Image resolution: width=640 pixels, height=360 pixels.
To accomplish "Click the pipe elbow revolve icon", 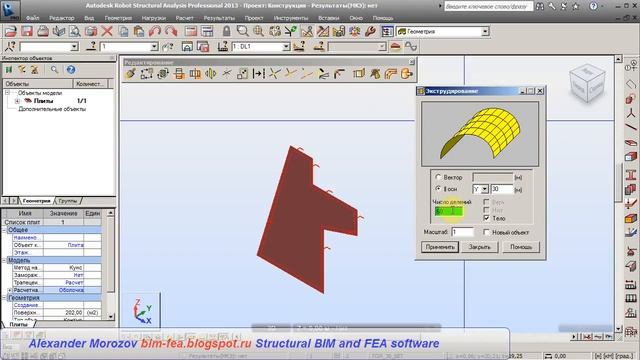I will [391, 74].
